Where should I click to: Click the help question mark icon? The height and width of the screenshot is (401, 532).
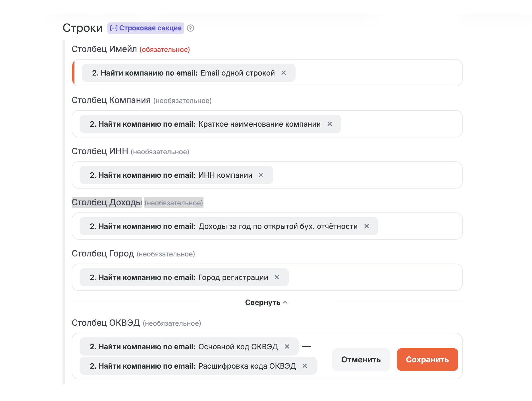pos(191,28)
